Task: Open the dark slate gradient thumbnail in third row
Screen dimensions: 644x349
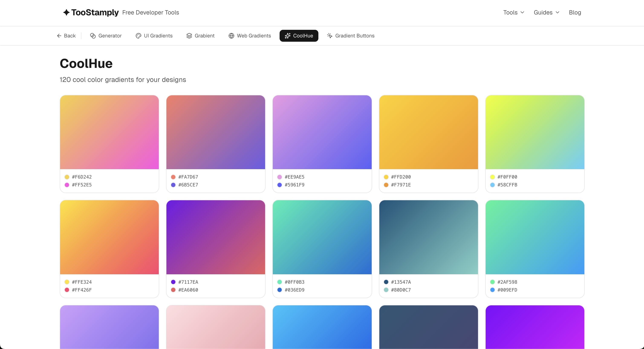Action: point(429,327)
